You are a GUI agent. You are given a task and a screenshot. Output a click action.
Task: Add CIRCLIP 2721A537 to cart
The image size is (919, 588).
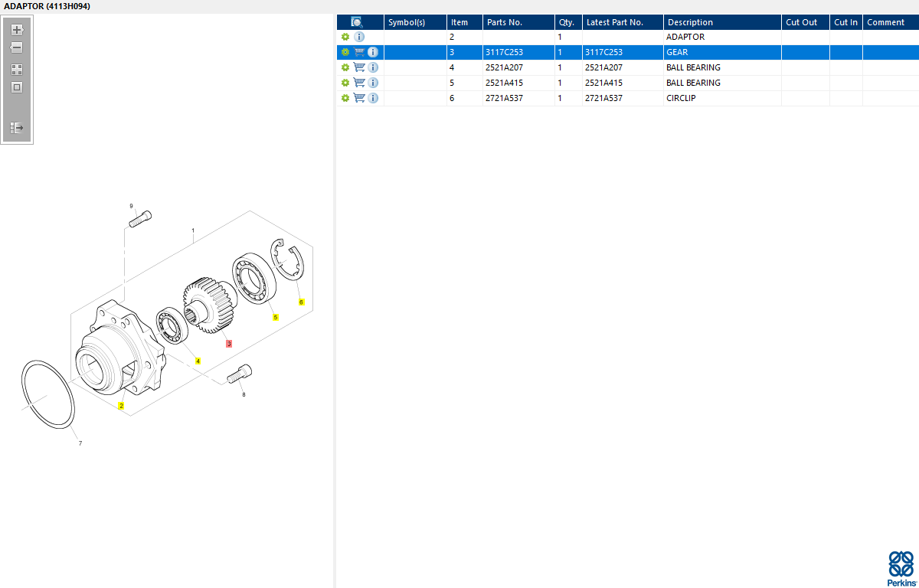pos(359,98)
